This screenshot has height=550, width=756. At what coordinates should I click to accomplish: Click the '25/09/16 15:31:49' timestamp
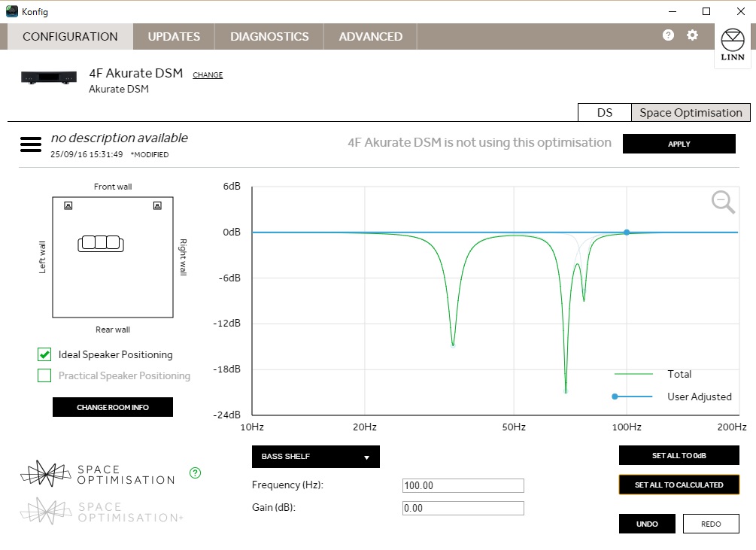pyautogui.click(x=87, y=154)
